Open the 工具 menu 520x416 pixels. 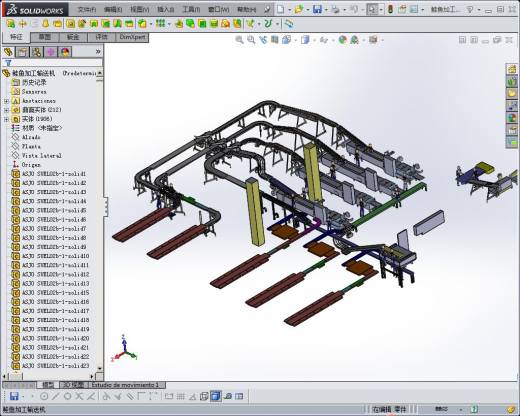(x=191, y=9)
